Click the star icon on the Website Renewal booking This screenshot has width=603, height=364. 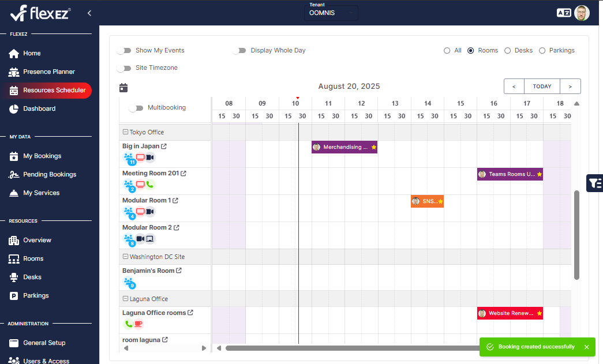pos(538,313)
